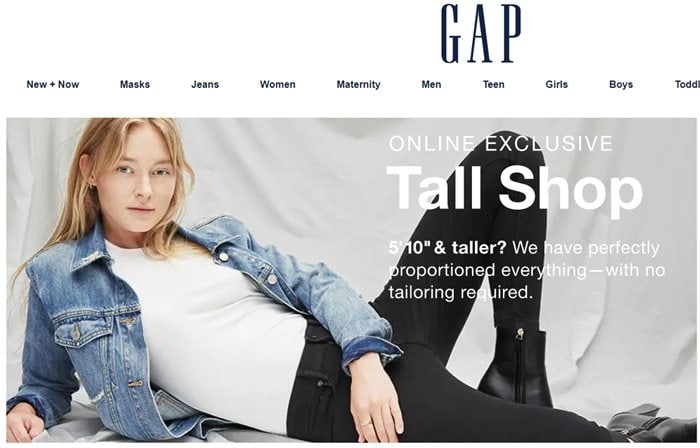
Task: Click the Online Exclusive text
Action: (x=500, y=144)
